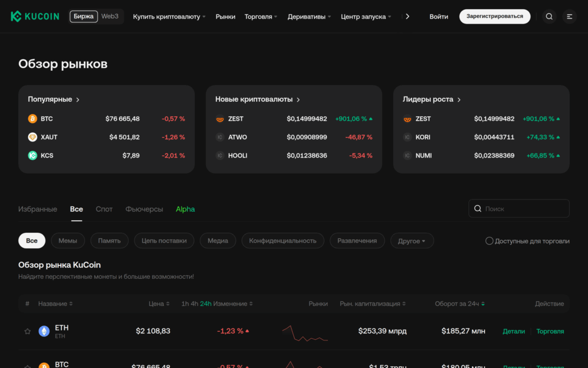
Task: Sort table by Цена column
Action: [x=159, y=304]
